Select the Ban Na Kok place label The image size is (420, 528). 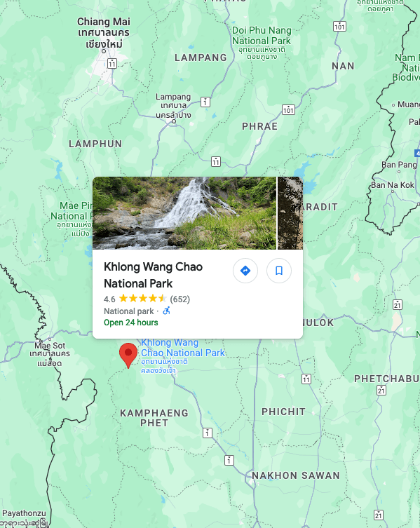pos(393,185)
